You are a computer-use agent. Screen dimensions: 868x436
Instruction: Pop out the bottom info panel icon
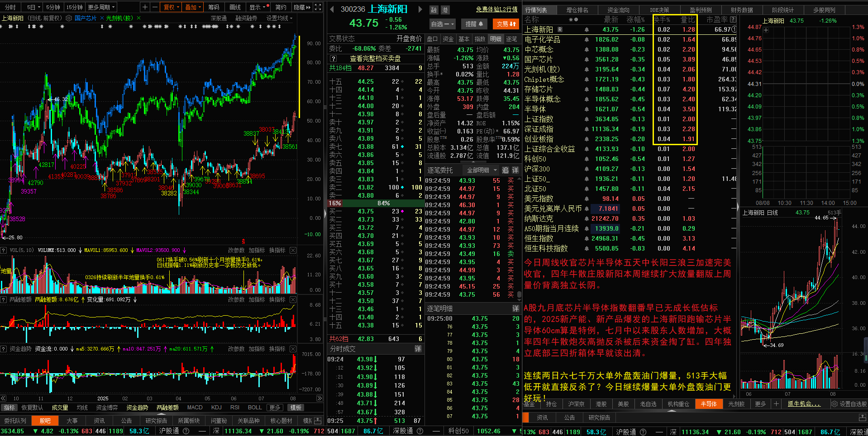(862, 417)
